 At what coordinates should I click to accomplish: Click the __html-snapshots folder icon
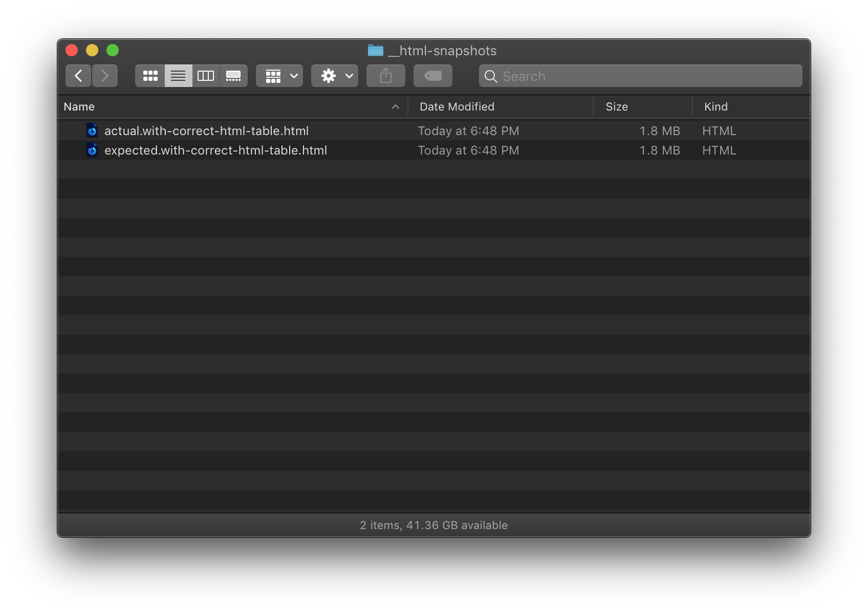pos(376,50)
